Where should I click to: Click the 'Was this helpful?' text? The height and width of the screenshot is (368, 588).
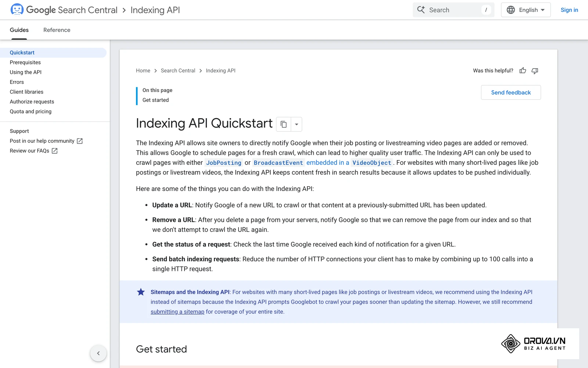493,71
